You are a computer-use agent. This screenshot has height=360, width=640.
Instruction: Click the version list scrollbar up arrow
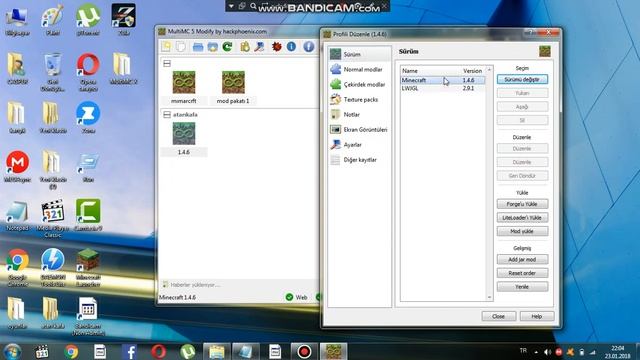pos(489,70)
